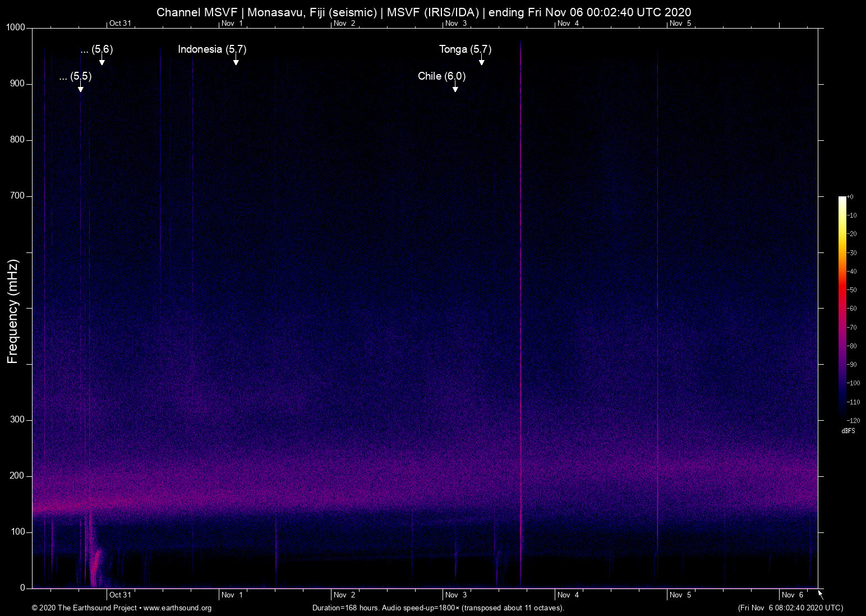Select the Nov 6 label at bottom right

[793, 595]
